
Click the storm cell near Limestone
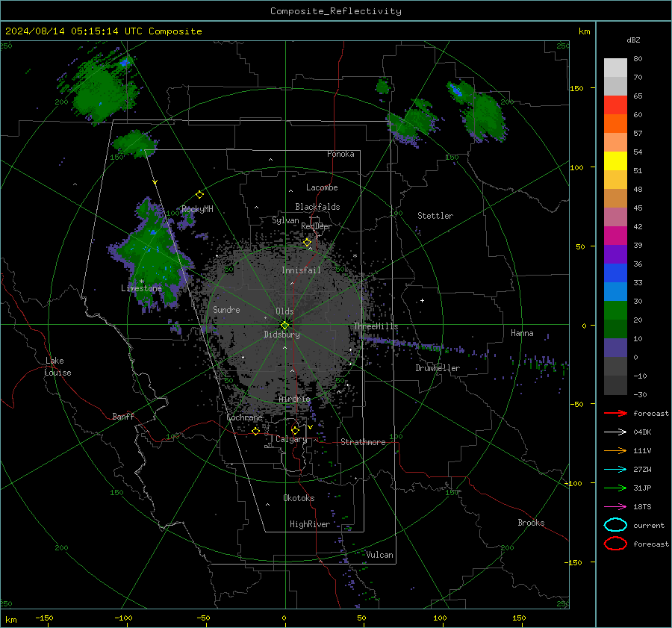151,257
